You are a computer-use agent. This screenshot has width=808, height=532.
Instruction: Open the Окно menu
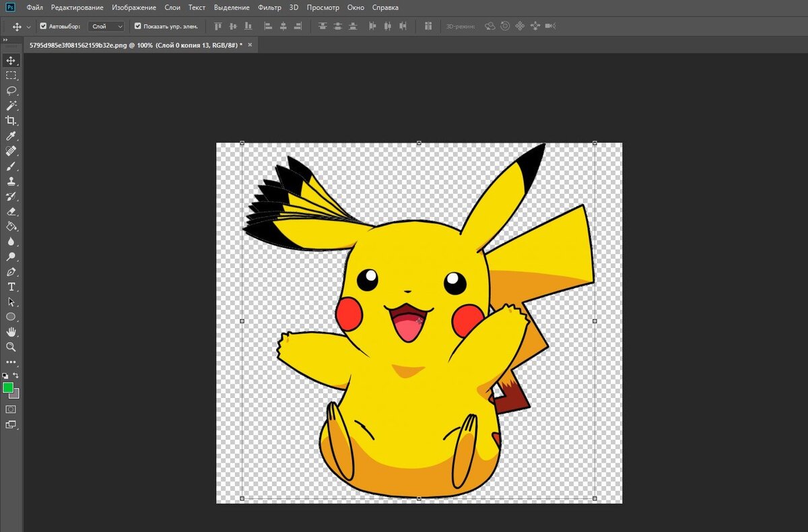356,7
